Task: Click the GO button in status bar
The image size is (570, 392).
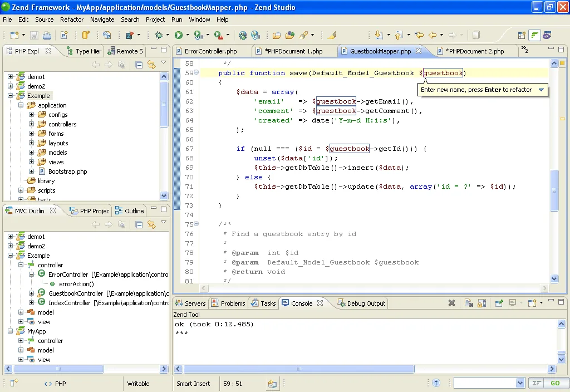Action: coord(555,383)
